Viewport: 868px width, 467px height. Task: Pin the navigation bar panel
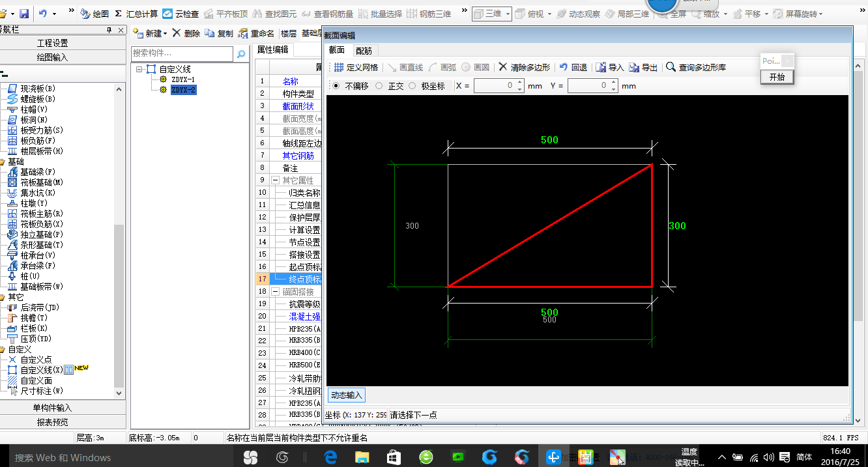[108, 29]
